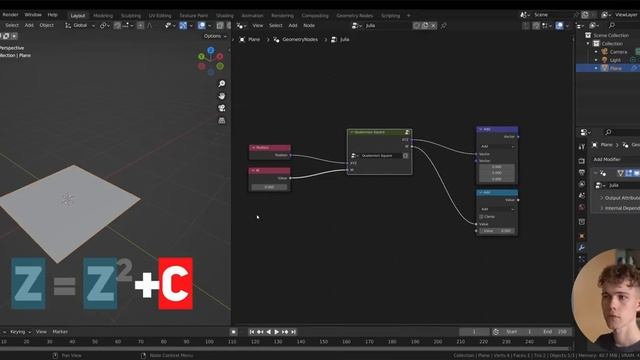Open the Add operation dropdown on the vector math node
The image size is (640, 360).
(x=497, y=146)
